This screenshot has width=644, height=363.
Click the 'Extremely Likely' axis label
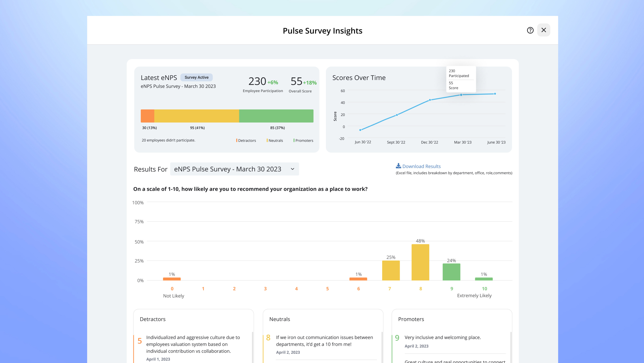point(474,296)
